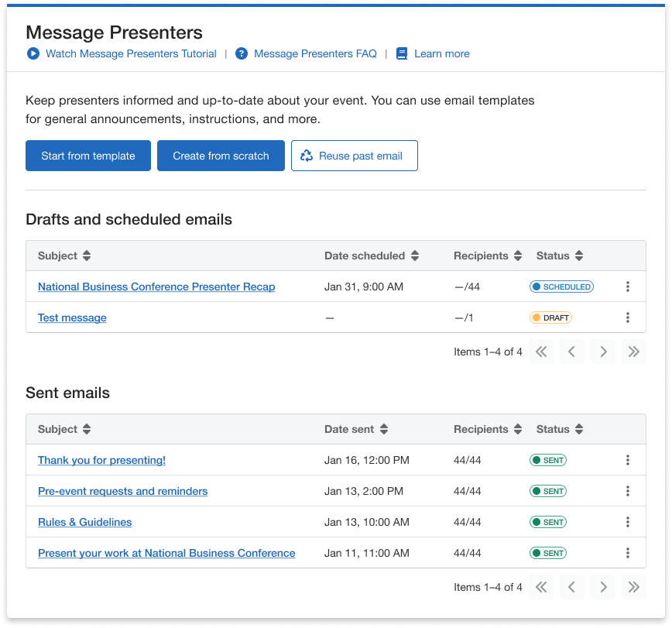The image size is (672, 628).
Task: Open options menu for Rules & Guidelines
Action: (627, 522)
